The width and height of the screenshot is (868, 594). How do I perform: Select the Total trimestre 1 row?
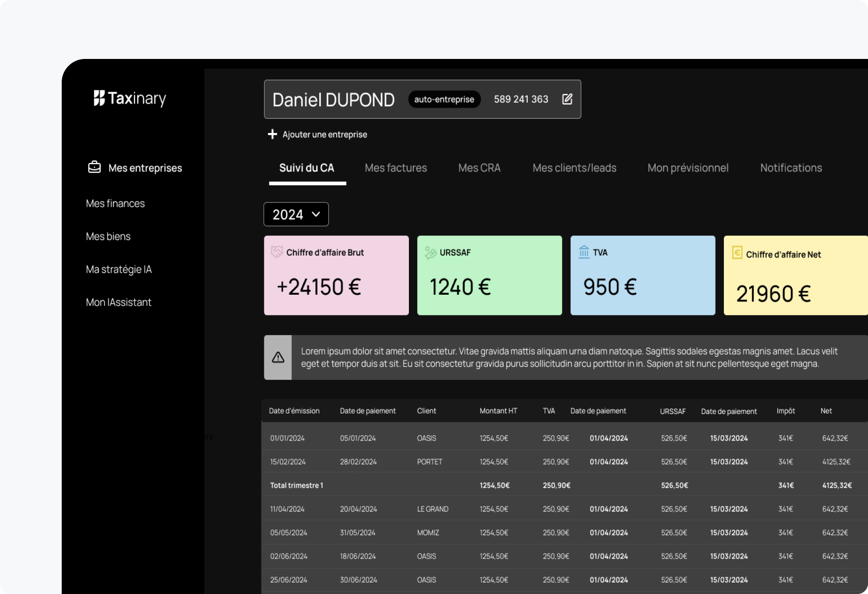pos(297,485)
